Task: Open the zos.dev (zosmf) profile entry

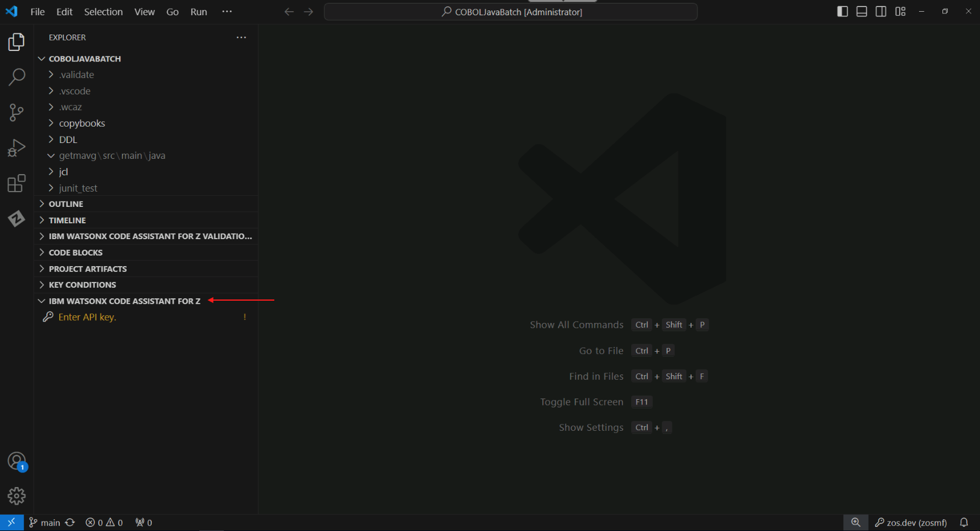Action: (911, 522)
